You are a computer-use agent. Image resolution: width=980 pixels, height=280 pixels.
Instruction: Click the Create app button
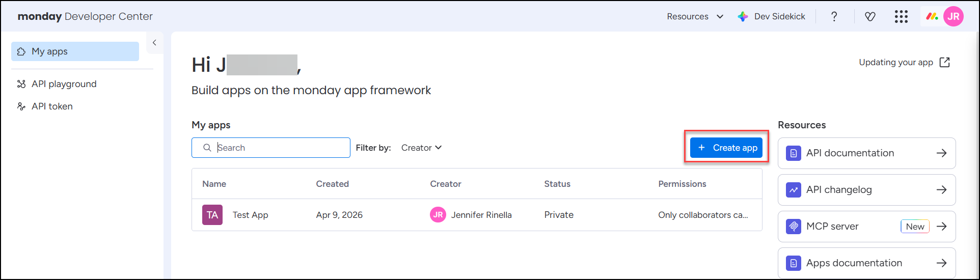(726, 148)
